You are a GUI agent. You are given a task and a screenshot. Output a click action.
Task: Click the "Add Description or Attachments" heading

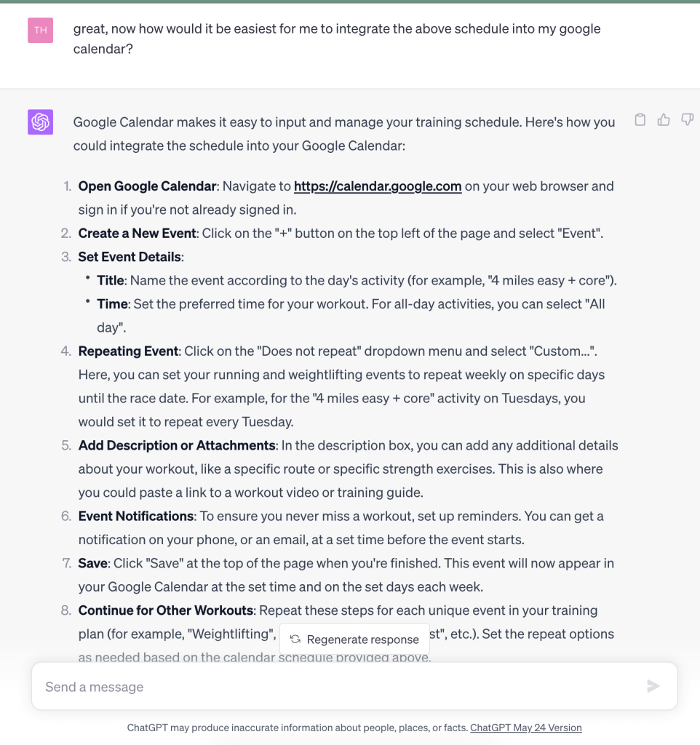coord(177,445)
